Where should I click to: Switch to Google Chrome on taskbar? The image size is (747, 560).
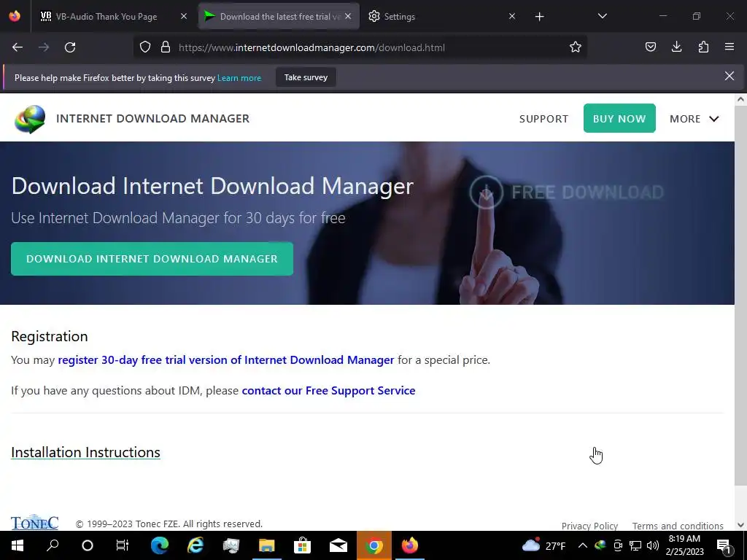[374, 545]
